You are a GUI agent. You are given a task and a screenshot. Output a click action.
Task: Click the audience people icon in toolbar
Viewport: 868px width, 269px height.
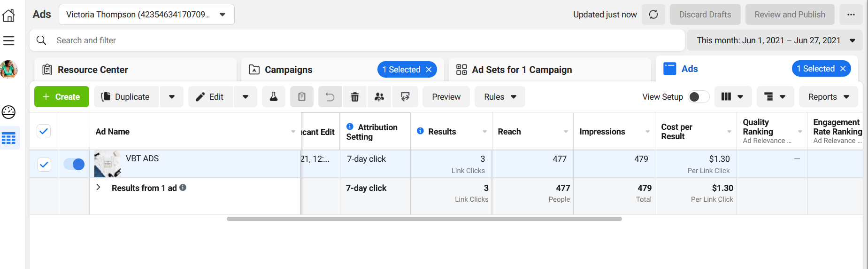pos(379,97)
